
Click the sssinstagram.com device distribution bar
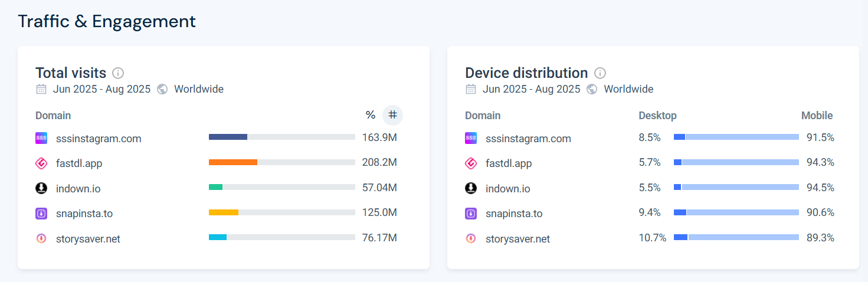pyautogui.click(x=736, y=137)
